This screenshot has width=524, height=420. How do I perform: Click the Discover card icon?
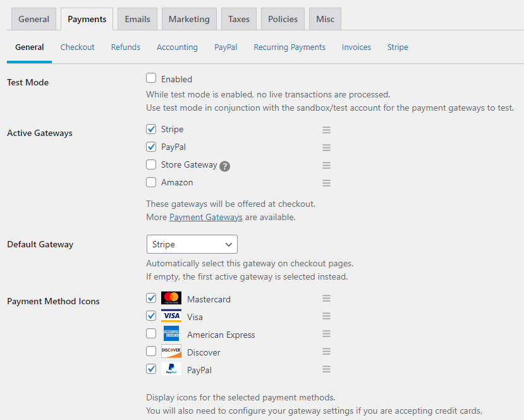(171, 351)
